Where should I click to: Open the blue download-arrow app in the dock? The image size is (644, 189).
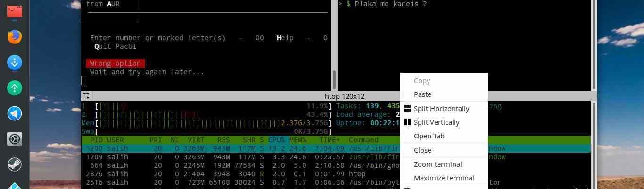click(14, 62)
